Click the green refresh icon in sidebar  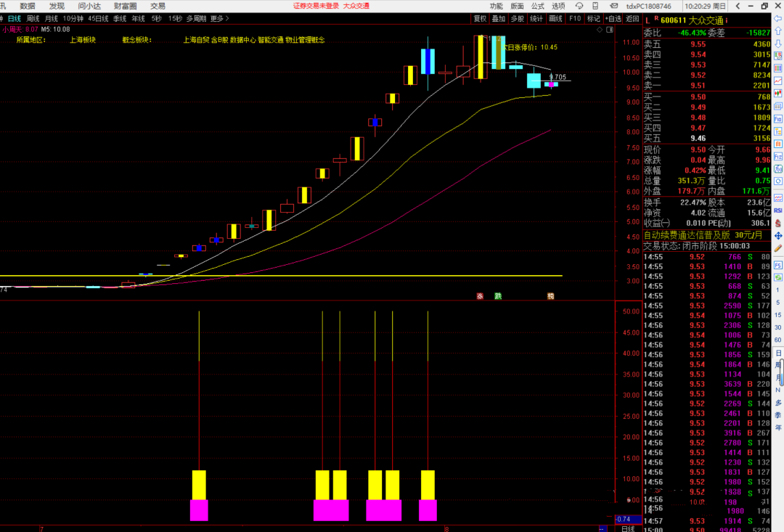pos(778,278)
